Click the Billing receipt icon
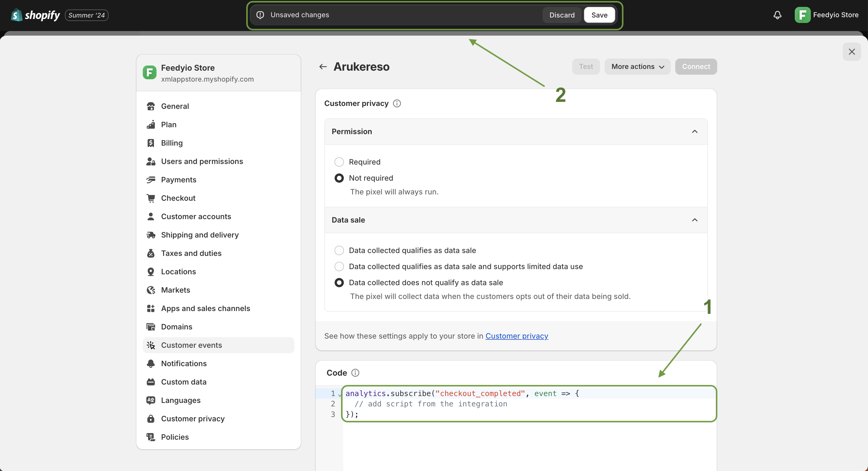Screen dimensions: 868x471 151,143
